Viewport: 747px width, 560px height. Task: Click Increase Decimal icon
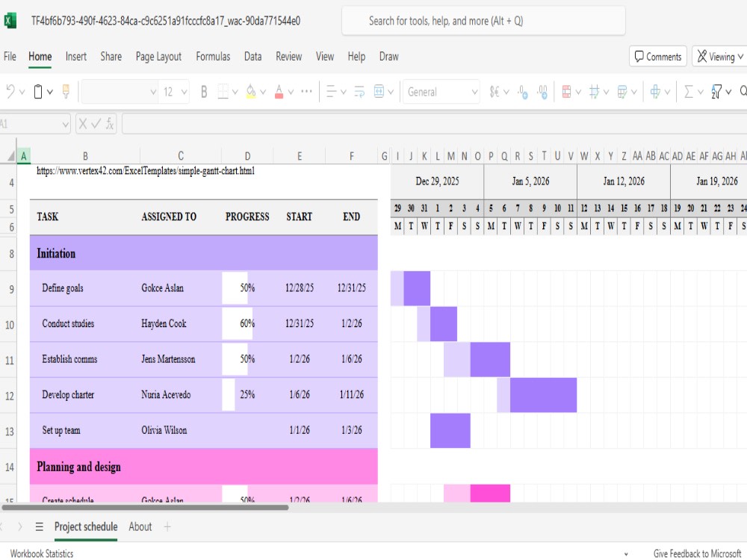tap(542, 91)
